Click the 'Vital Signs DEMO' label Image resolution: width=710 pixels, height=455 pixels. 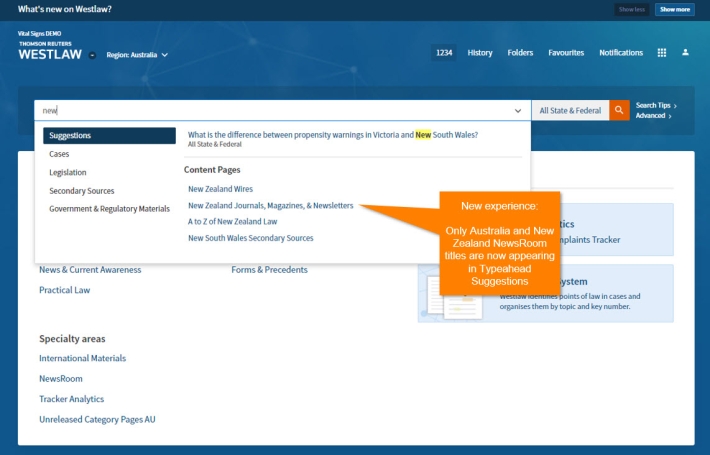(x=39, y=34)
